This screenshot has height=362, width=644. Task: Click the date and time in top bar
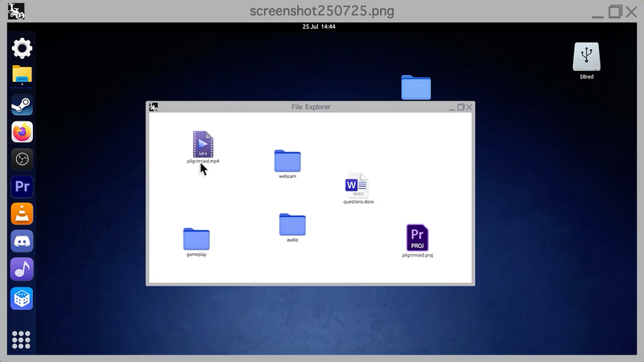(x=319, y=27)
